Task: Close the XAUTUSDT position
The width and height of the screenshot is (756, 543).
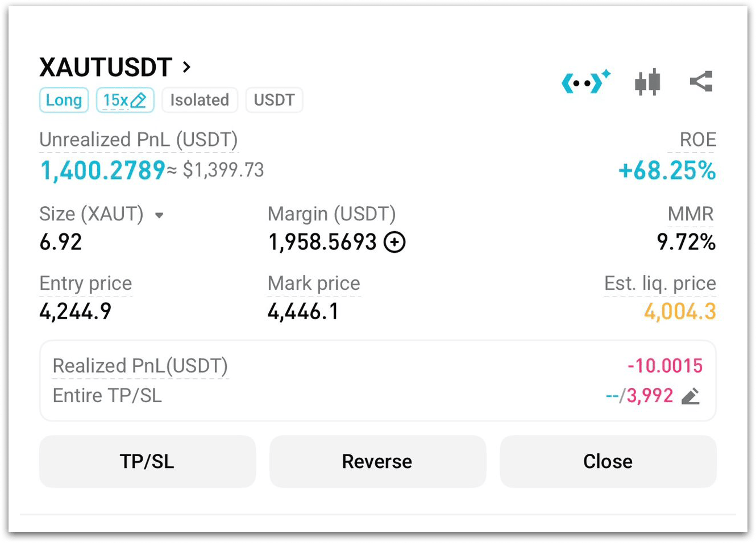Action: pyautogui.click(x=608, y=461)
